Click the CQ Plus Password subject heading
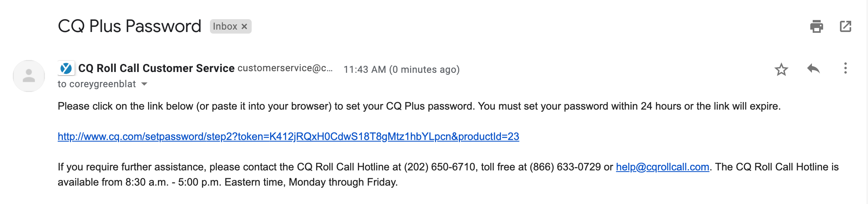868x204 pixels. tap(129, 26)
